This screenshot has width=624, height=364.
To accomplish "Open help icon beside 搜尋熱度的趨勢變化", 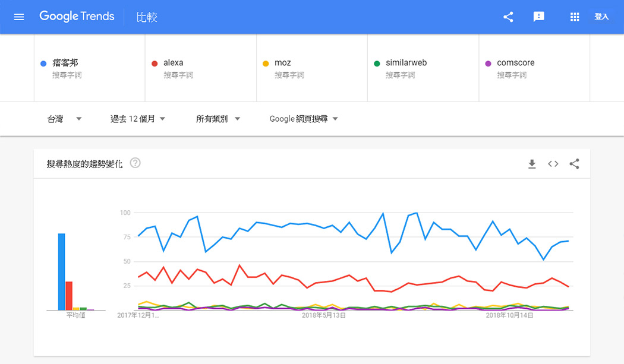I will point(135,163).
